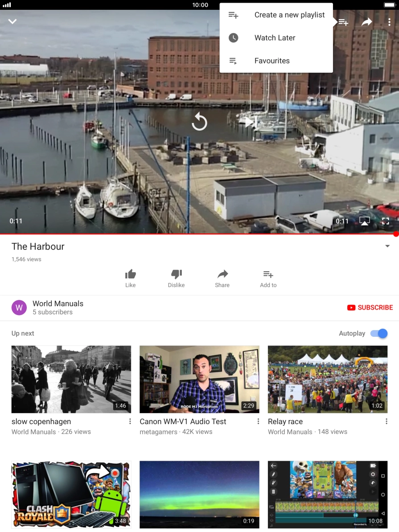Screen dimensions: 399x532
Task: Skip to the next video
Action: pyautogui.click(x=251, y=122)
